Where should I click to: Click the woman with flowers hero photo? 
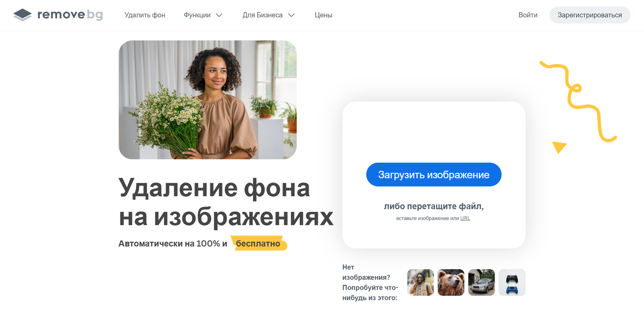(208, 100)
